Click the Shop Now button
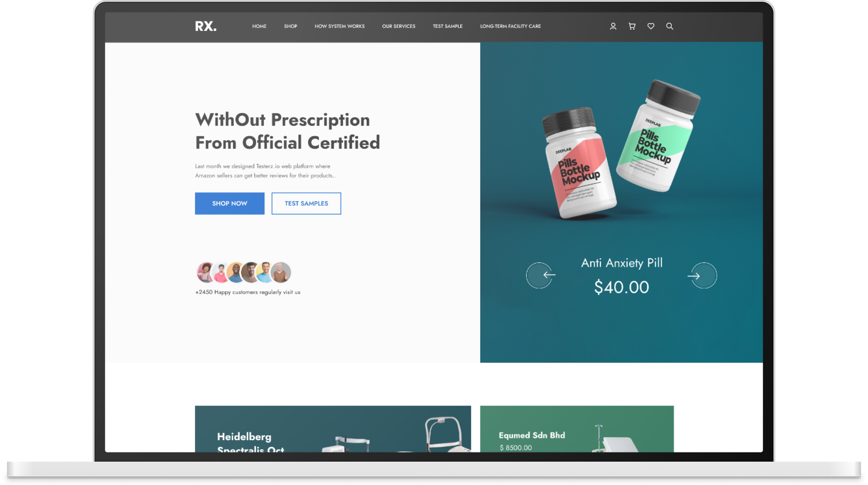 tap(230, 203)
